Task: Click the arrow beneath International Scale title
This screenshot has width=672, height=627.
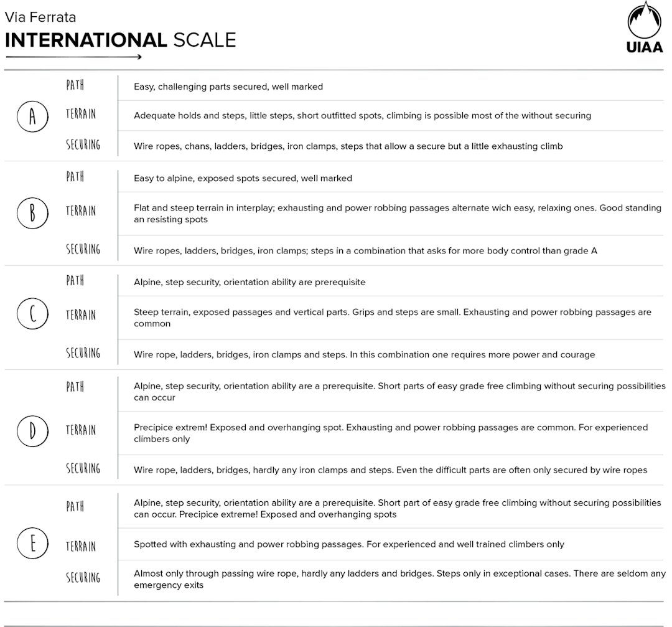Action: coord(73,57)
